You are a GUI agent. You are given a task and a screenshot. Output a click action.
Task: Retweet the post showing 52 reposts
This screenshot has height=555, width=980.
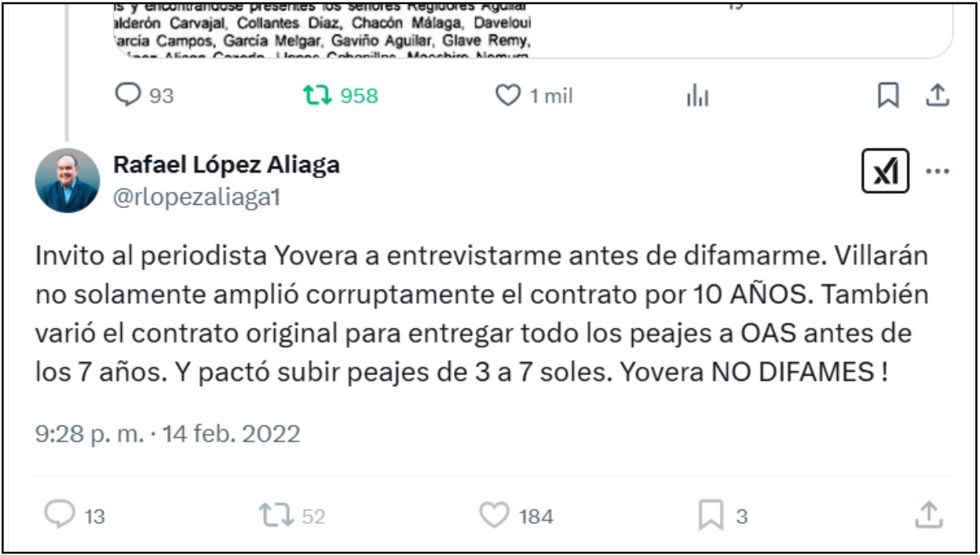tap(292, 516)
